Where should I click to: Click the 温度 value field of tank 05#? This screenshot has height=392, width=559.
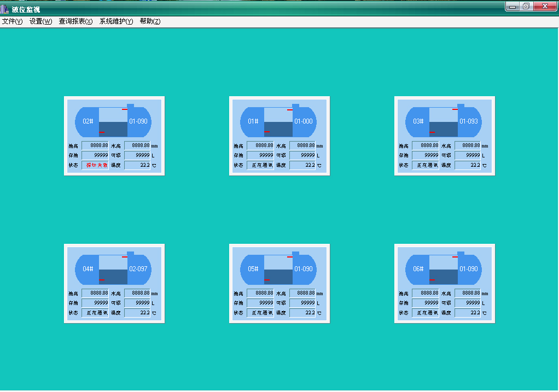[x=302, y=313]
